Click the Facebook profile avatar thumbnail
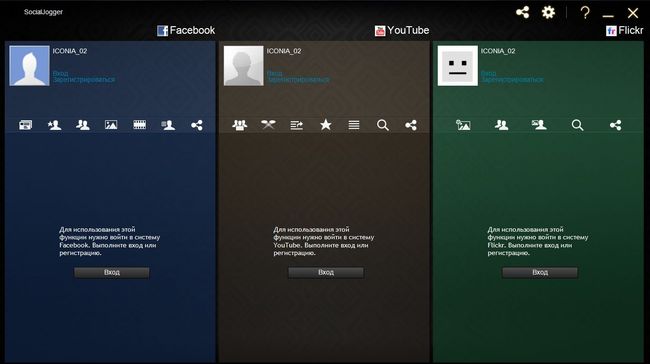The width and height of the screenshot is (650, 364). (29, 66)
